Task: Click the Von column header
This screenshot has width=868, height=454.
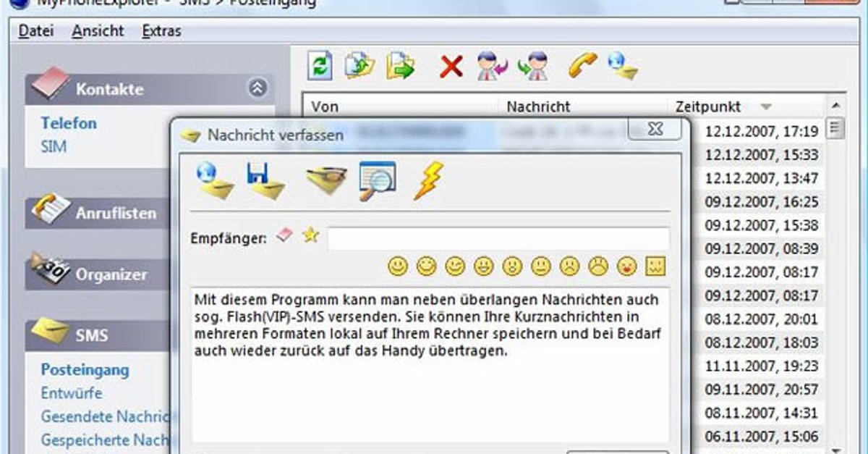Action: [325, 106]
